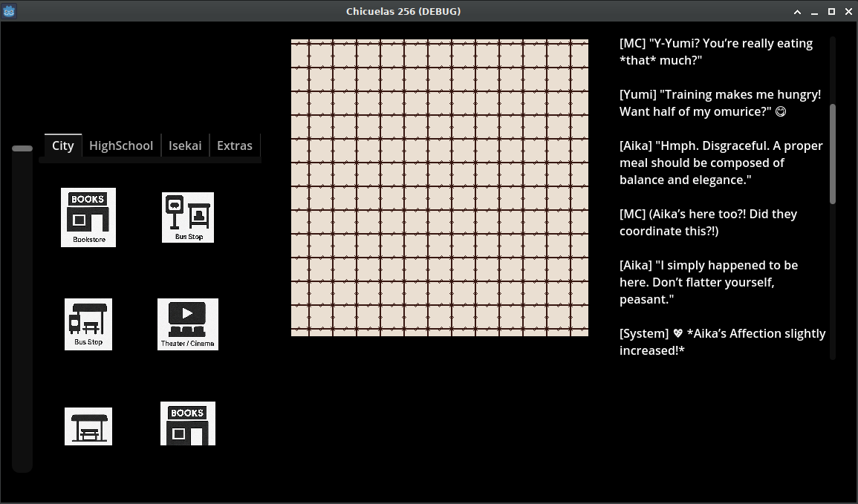Click the beige tiled map grid

click(x=439, y=188)
